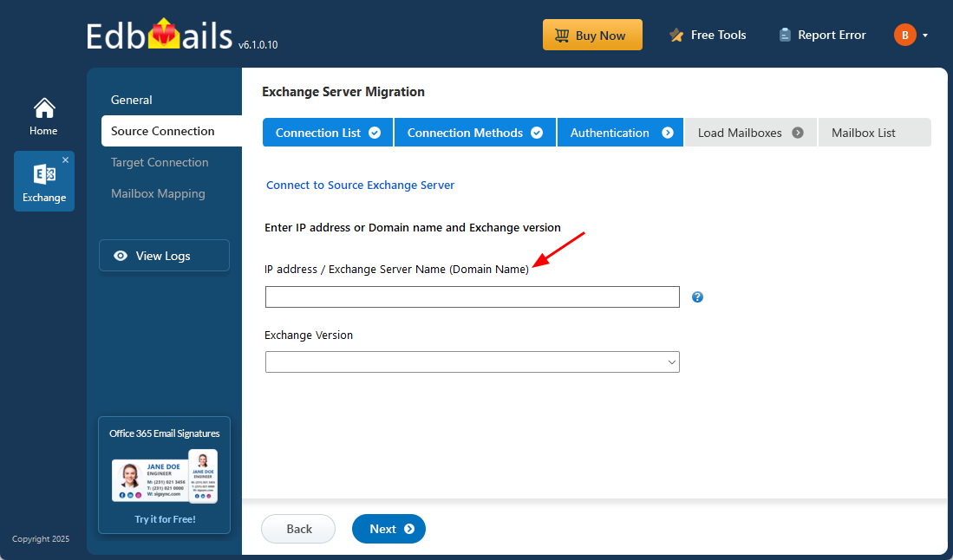Click the Exchange Version label
This screenshot has height=560, width=953.
(x=309, y=335)
